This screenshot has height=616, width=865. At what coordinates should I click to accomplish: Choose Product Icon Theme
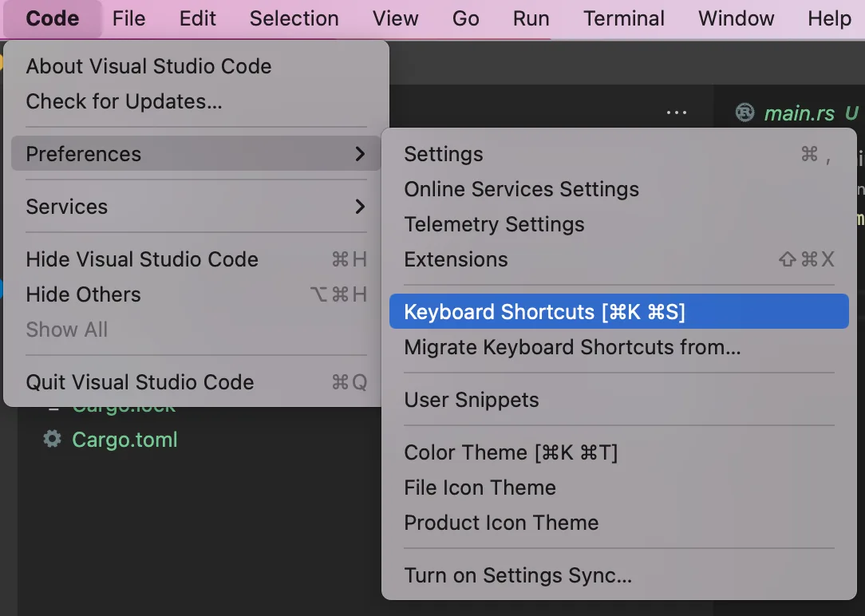click(619, 523)
